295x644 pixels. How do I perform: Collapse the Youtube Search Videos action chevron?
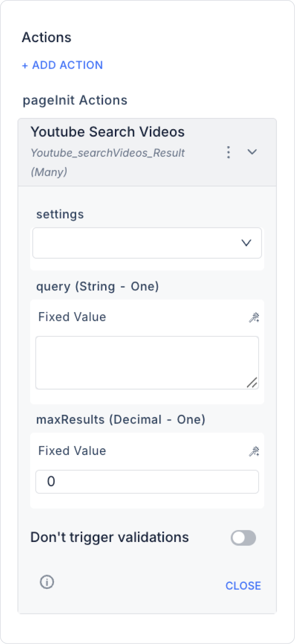(x=252, y=152)
